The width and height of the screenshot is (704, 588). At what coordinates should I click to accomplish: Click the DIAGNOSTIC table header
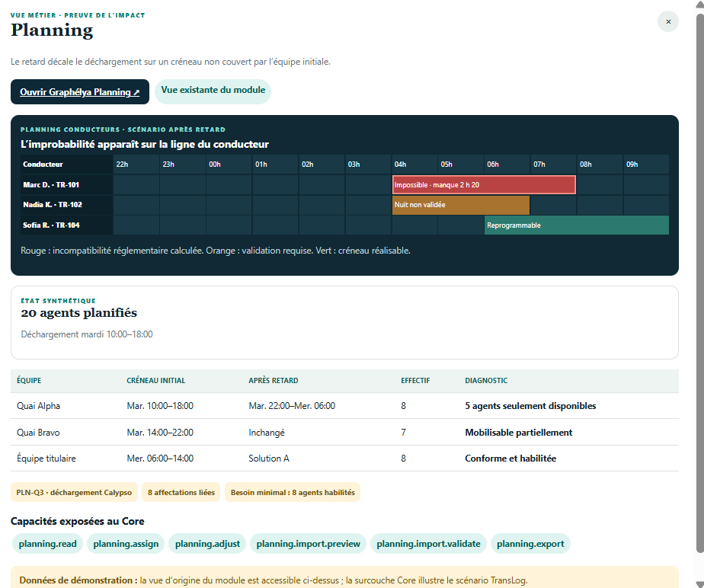tap(486, 381)
